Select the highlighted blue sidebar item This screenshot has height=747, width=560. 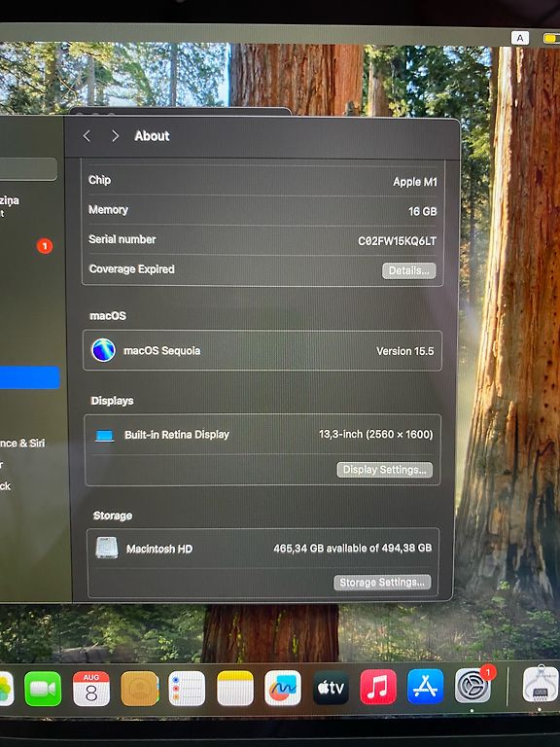(x=29, y=377)
